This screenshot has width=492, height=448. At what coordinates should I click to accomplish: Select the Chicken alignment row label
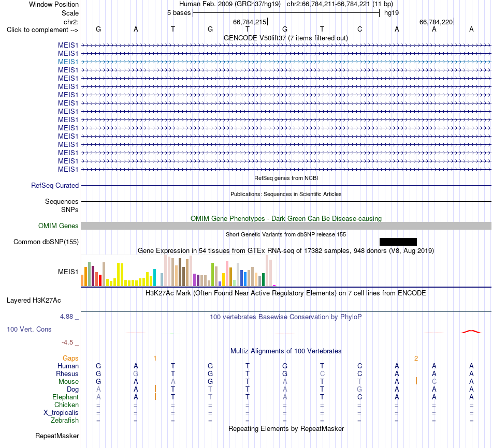tap(66, 405)
